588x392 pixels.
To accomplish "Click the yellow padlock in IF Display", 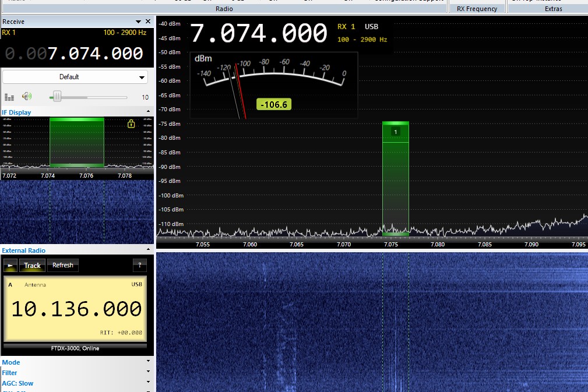I will 131,123.
